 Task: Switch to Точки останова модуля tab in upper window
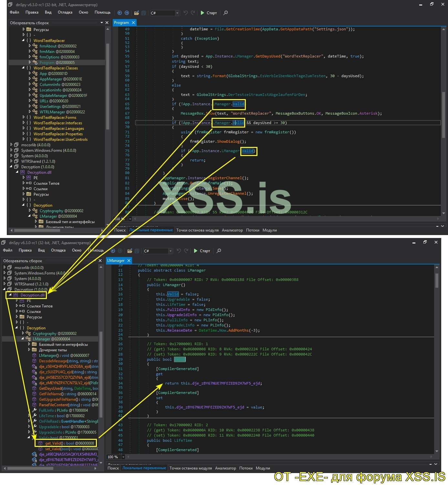[x=197, y=230]
